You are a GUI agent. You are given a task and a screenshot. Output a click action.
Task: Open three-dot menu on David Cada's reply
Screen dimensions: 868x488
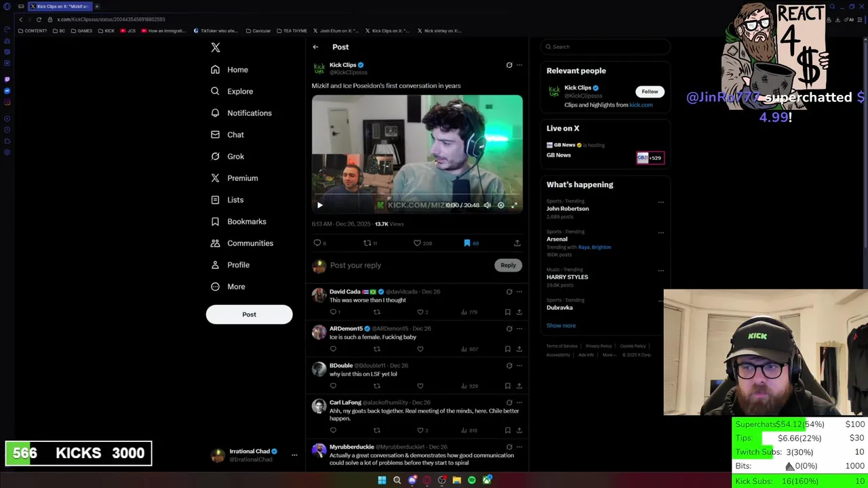[x=519, y=291]
